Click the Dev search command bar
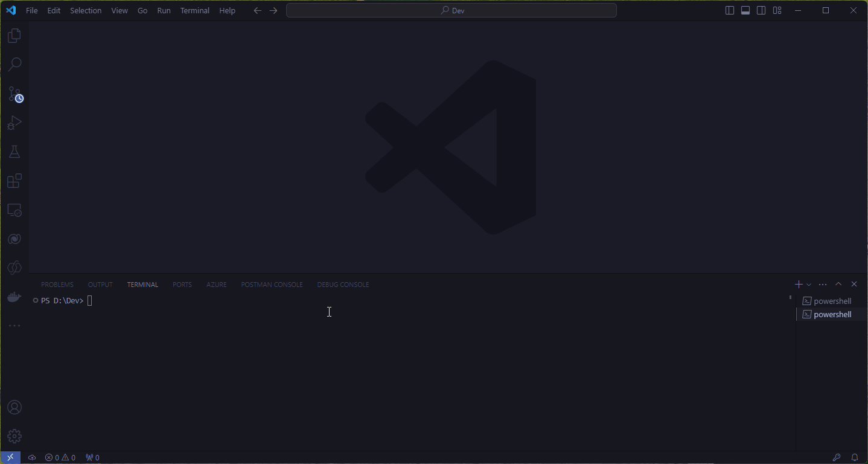The width and height of the screenshot is (868, 464). 451,10
